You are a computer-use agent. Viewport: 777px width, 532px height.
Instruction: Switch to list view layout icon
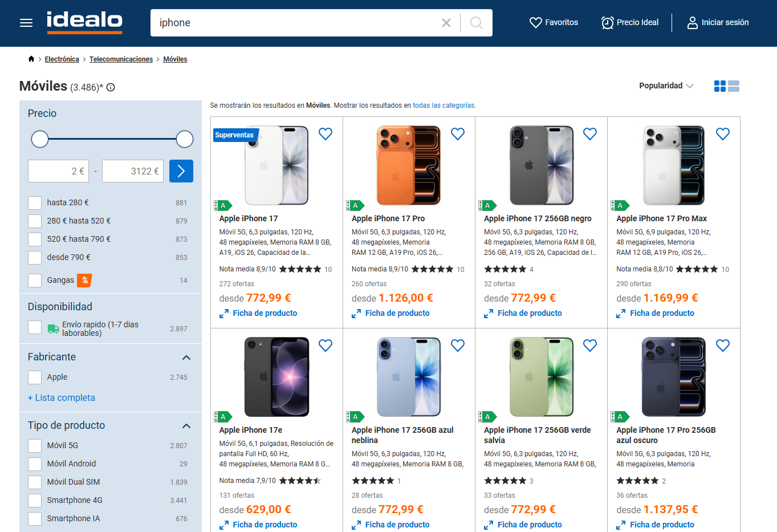(x=734, y=86)
